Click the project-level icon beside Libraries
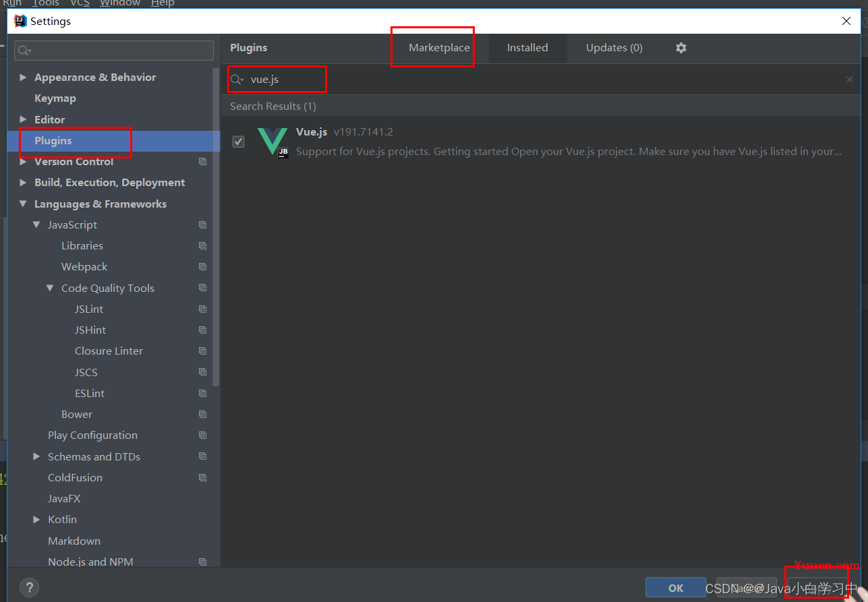 [202, 246]
